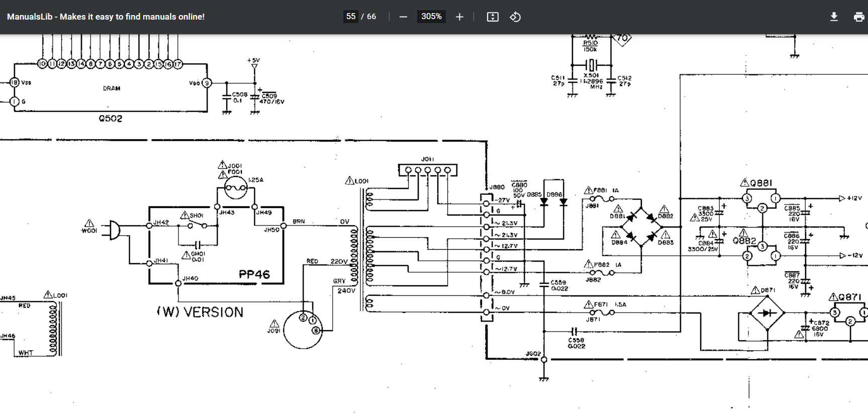Click the Q871 component label
Viewport: 868px width, 420px height.
tap(849, 297)
